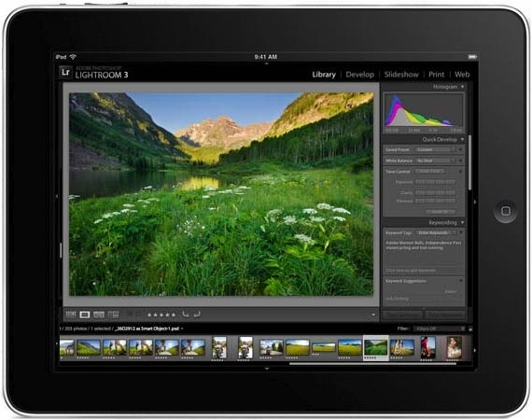This screenshot has width=532, height=420.
Task: Collapse the Quick Develop panel
Action: coord(462,139)
